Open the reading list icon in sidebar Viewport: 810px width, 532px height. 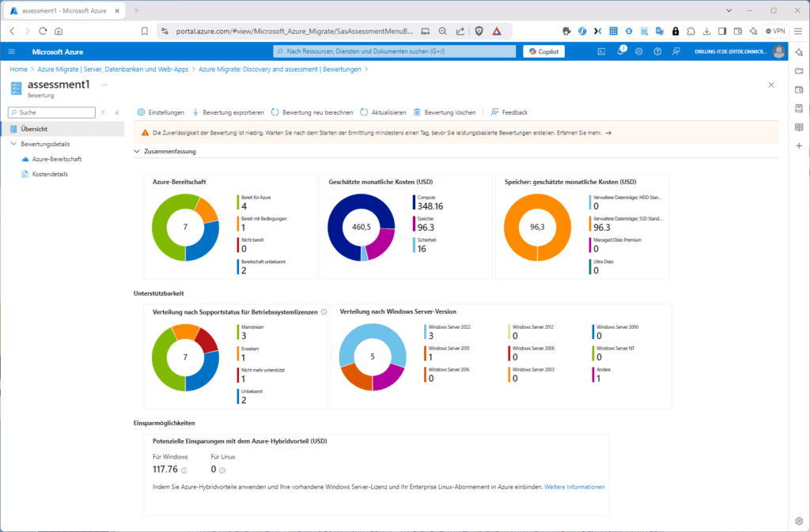[799, 127]
